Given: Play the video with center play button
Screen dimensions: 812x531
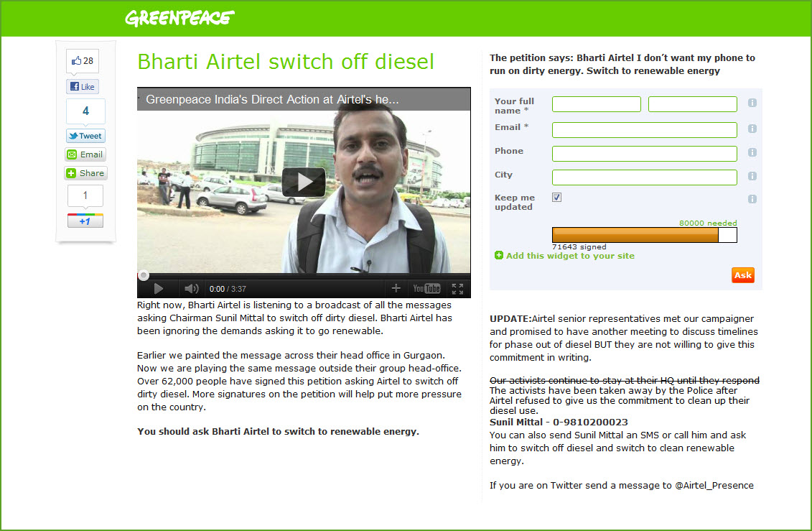Looking at the screenshot, I should (304, 183).
